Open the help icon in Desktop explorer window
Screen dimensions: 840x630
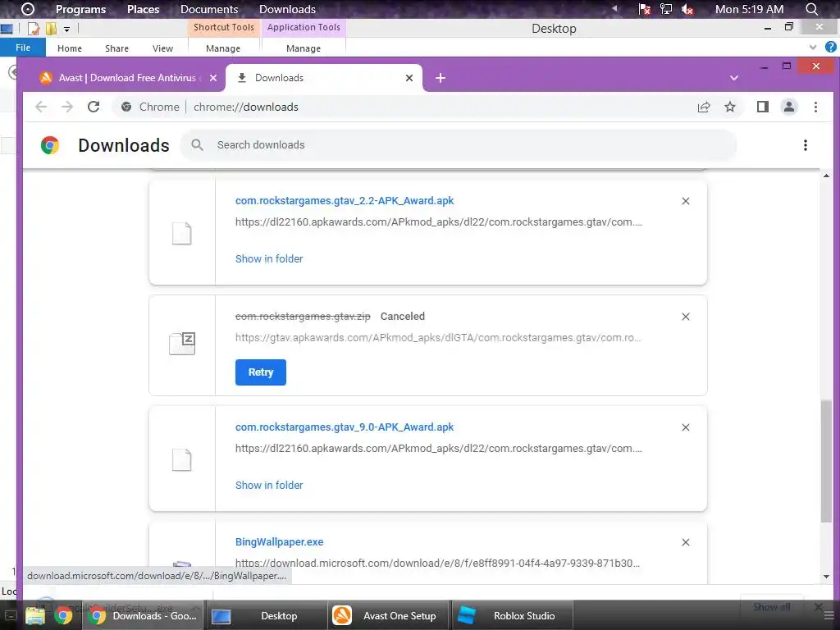(831, 47)
